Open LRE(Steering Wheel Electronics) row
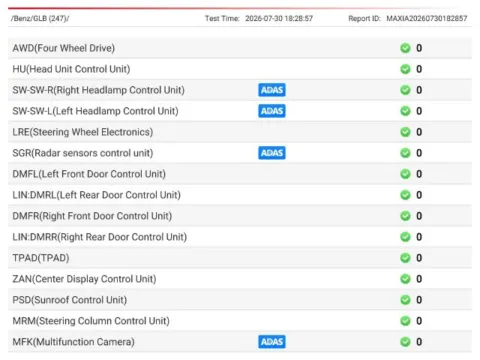 [240, 132]
